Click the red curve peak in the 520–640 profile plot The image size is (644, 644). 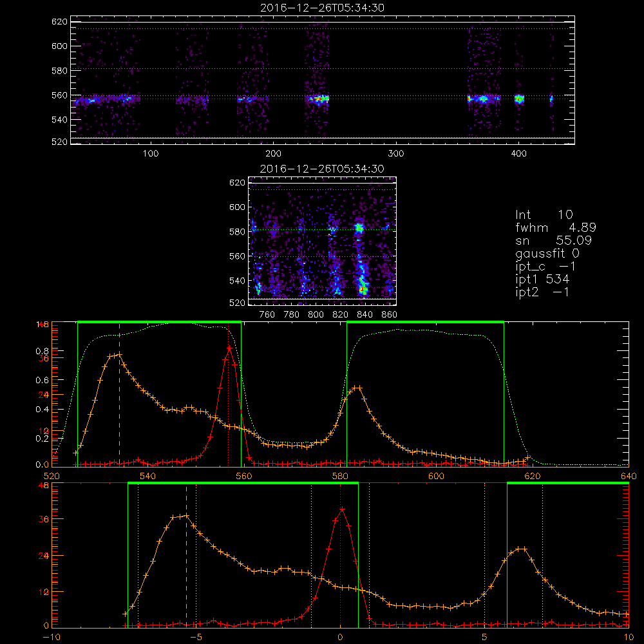click(229, 348)
